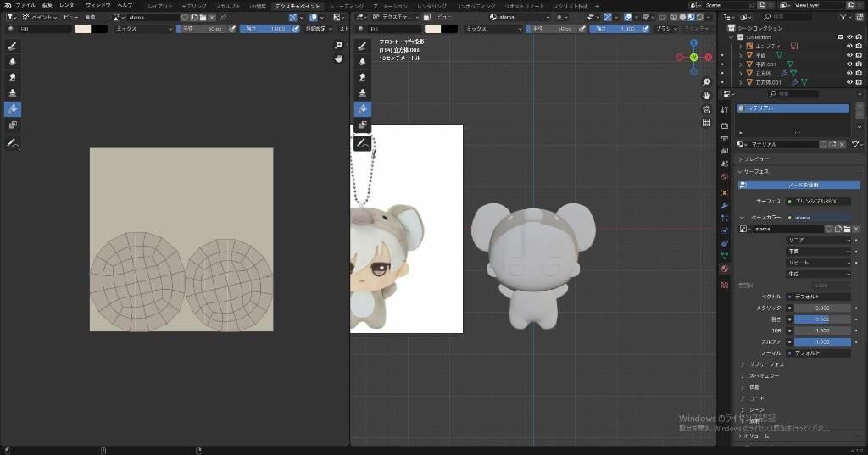868x455 pixels.
Task: Pick the Clone stamp tool in image editor
Action: click(x=13, y=93)
